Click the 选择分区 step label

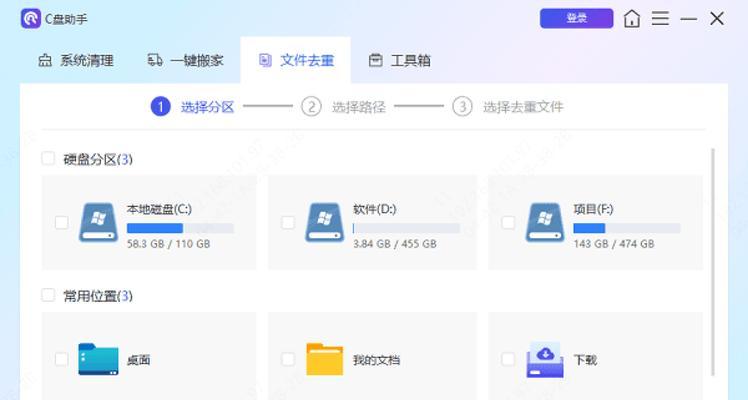click(x=208, y=107)
